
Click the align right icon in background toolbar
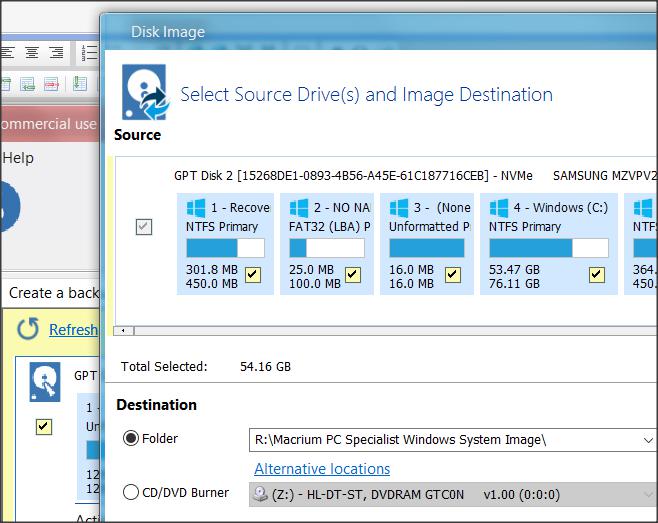[56, 52]
